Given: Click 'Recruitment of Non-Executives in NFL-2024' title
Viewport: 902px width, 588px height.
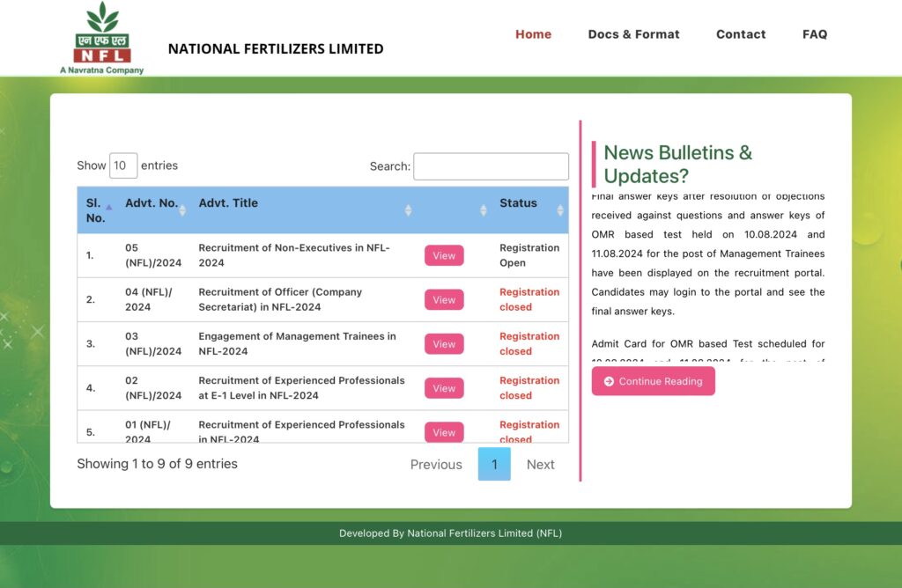Looking at the screenshot, I should point(294,255).
